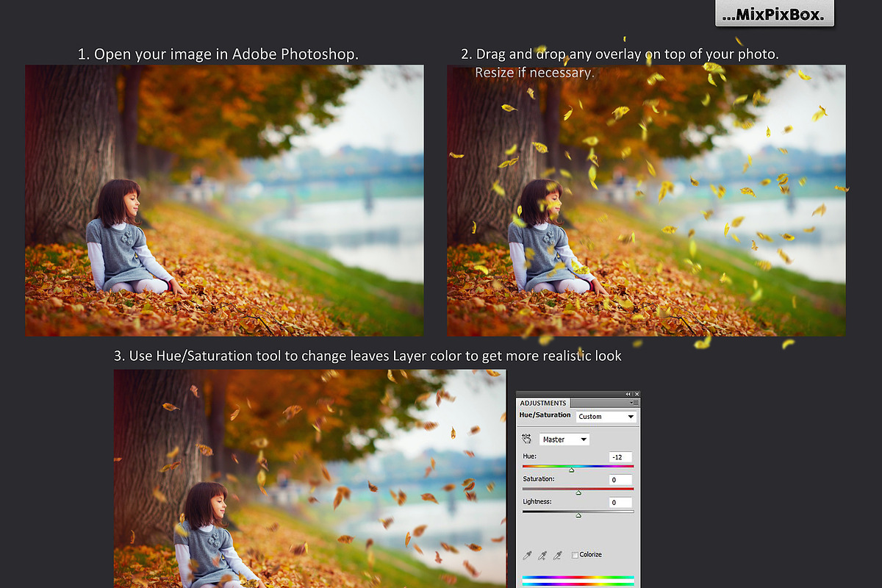Select the Add to Sample eyedropper
Viewport: 882px width, 588px height.
(x=542, y=555)
